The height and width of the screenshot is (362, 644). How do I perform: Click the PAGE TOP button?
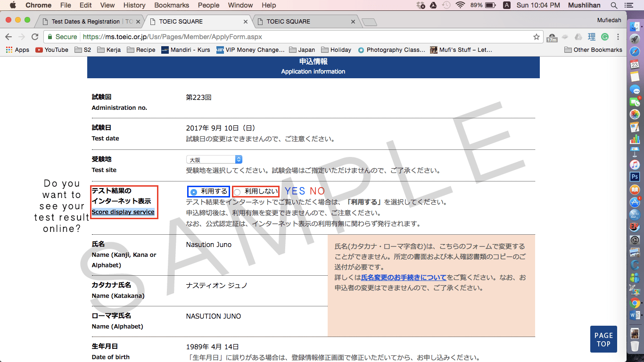click(x=603, y=339)
